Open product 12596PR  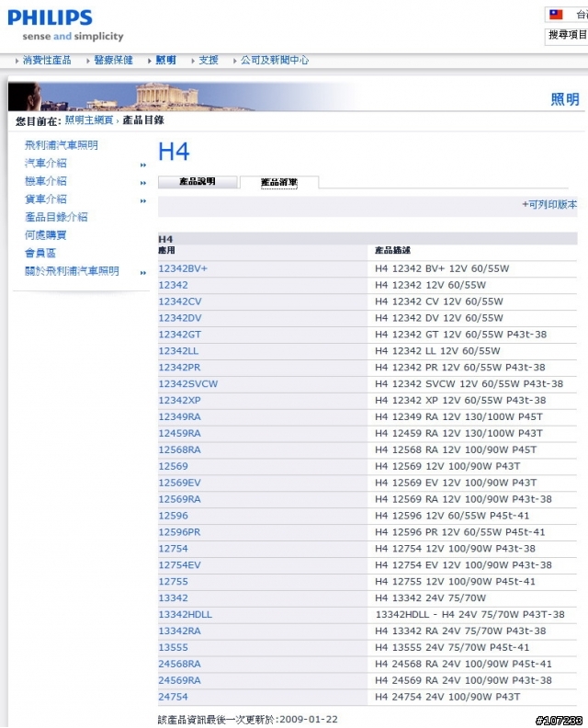(179, 532)
